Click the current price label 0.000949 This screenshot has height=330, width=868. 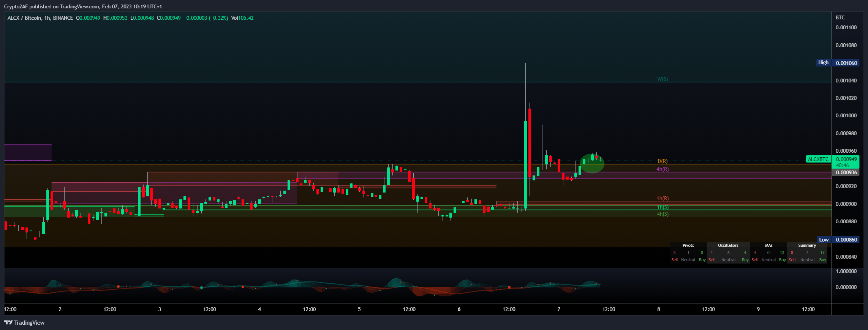(x=846, y=159)
